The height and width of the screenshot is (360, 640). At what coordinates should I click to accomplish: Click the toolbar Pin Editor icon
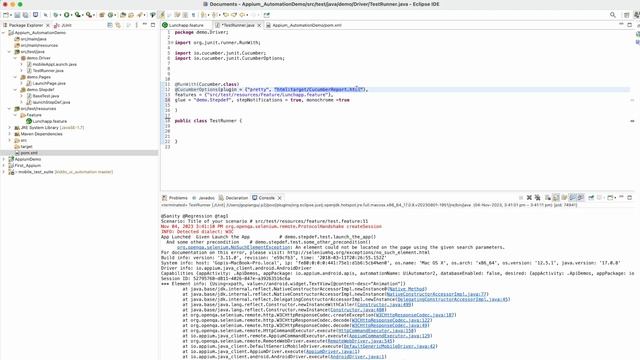click(267, 15)
